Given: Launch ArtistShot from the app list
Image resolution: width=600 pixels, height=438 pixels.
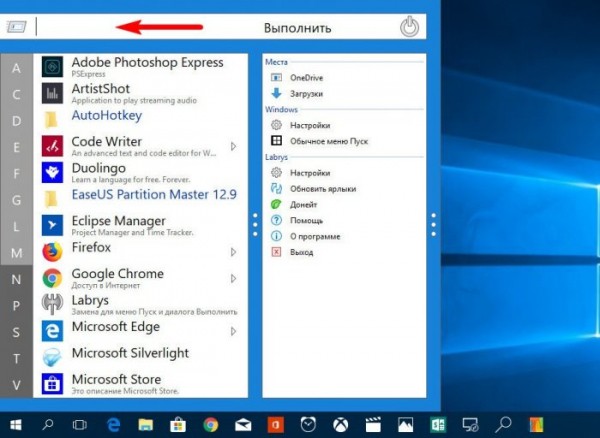Looking at the screenshot, I should pyautogui.click(x=140, y=93).
